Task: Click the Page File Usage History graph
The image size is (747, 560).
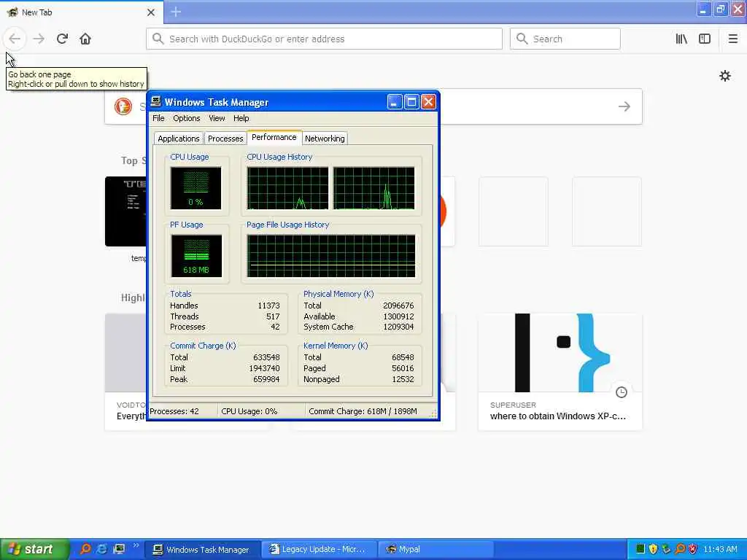Action: pos(331,255)
